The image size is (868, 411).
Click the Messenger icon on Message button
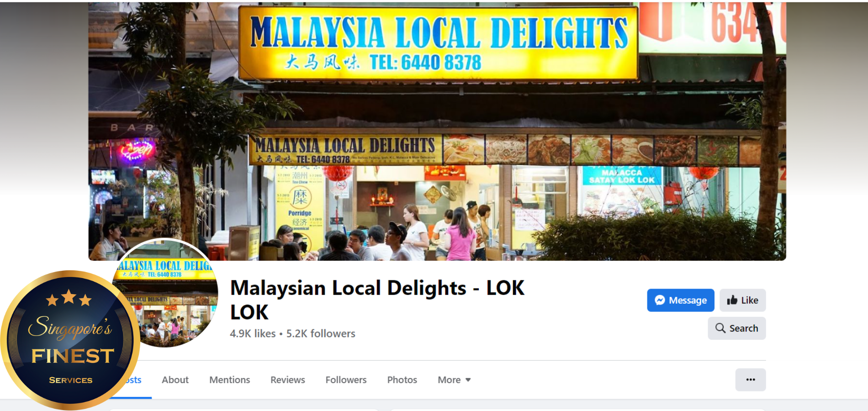click(660, 300)
